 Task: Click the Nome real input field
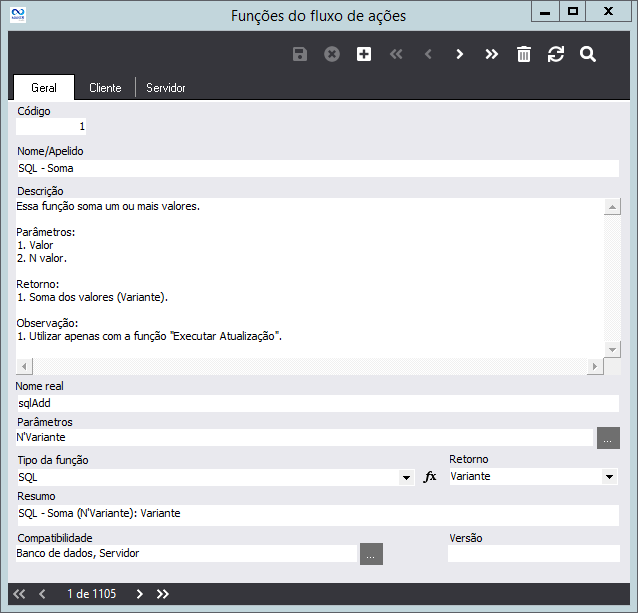coord(316,403)
